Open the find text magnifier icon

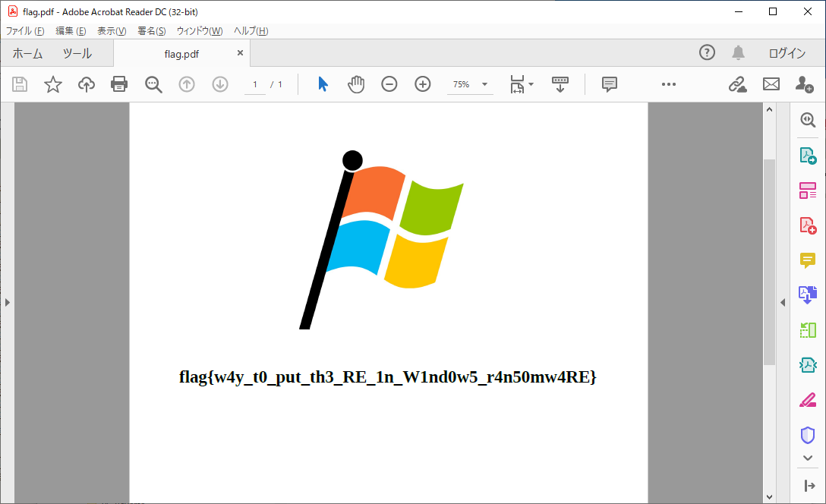[x=153, y=84]
